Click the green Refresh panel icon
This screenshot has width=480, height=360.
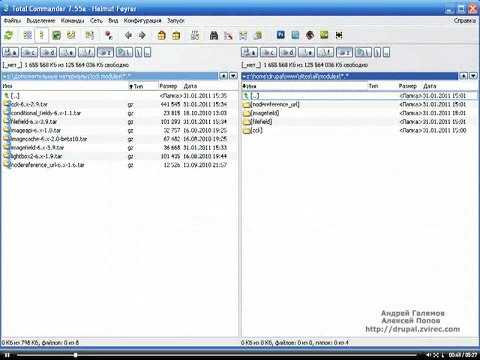[x=8, y=35]
